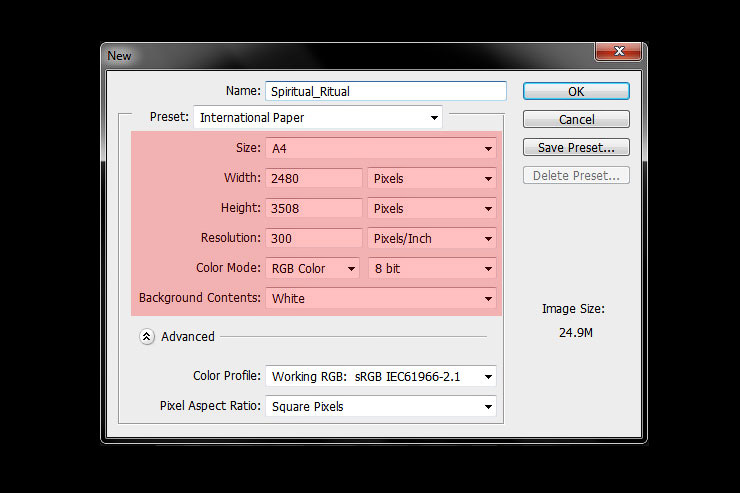
Task: Collapse the Advanced section chevron
Action: 147,337
